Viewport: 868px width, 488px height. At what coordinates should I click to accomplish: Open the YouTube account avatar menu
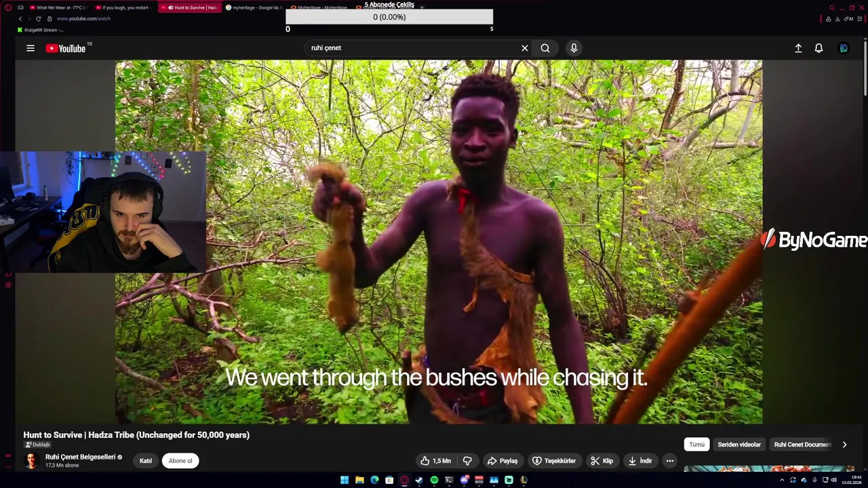pos(844,48)
